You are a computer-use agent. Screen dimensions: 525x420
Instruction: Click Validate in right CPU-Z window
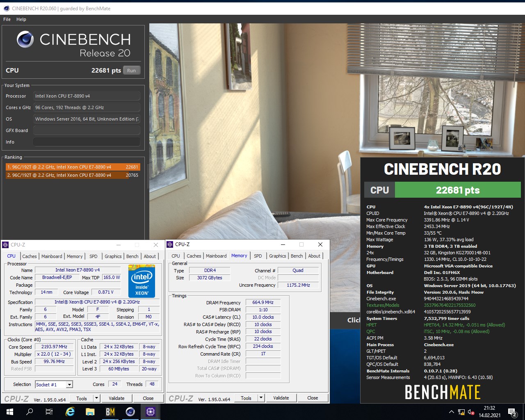pyautogui.click(x=281, y=398)
